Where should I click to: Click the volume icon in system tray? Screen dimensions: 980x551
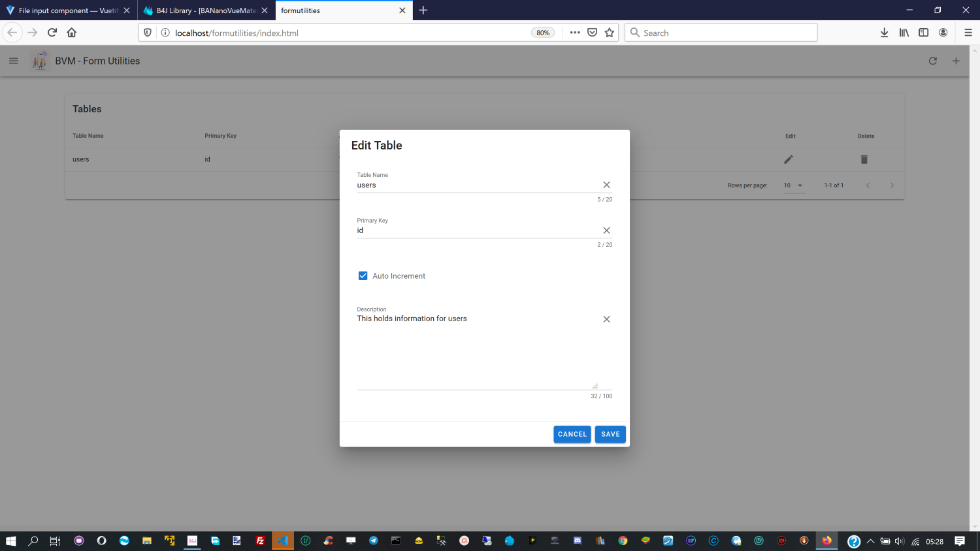[900, 541]
